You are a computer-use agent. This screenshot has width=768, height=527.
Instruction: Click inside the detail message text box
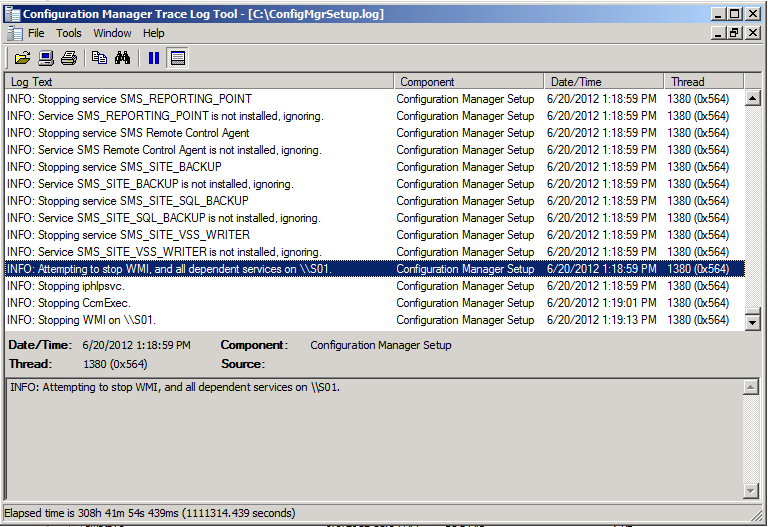pos(375,439)
